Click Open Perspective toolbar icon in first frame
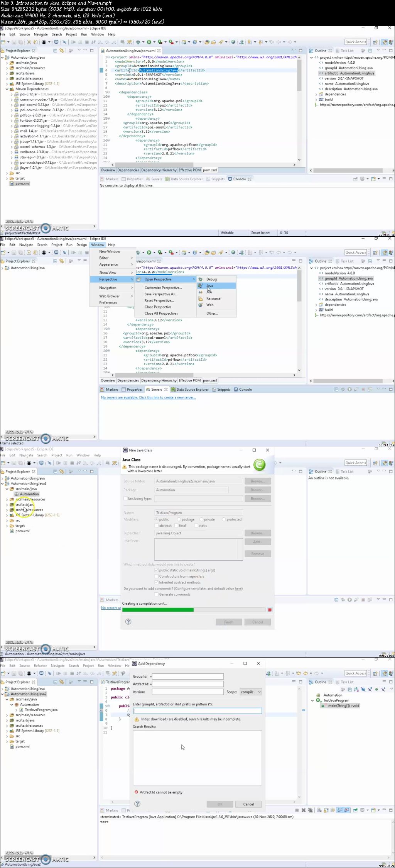This screenshot has height=868, width=395. pyautogui.click(x=375, y=42)
